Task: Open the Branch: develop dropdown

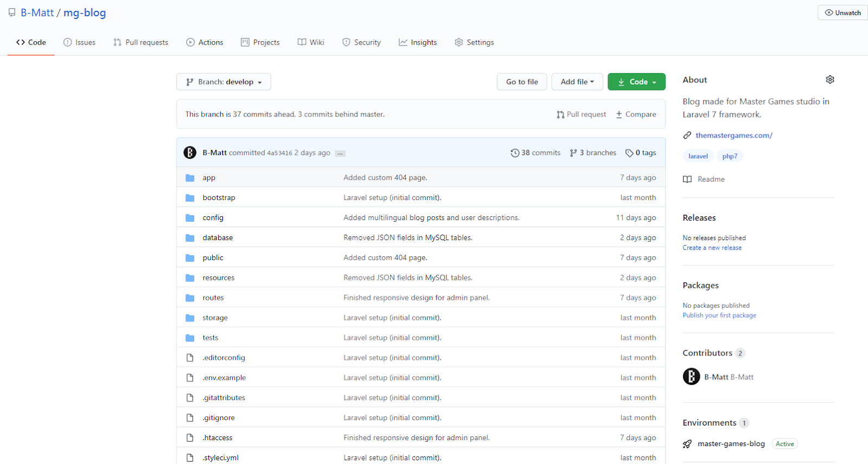Action: (x=224, y=82)
